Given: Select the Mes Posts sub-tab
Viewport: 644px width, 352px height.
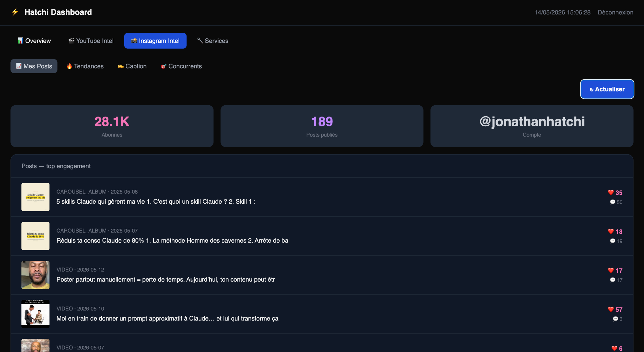Looking at the screenshot, I should tap(34, 66).
